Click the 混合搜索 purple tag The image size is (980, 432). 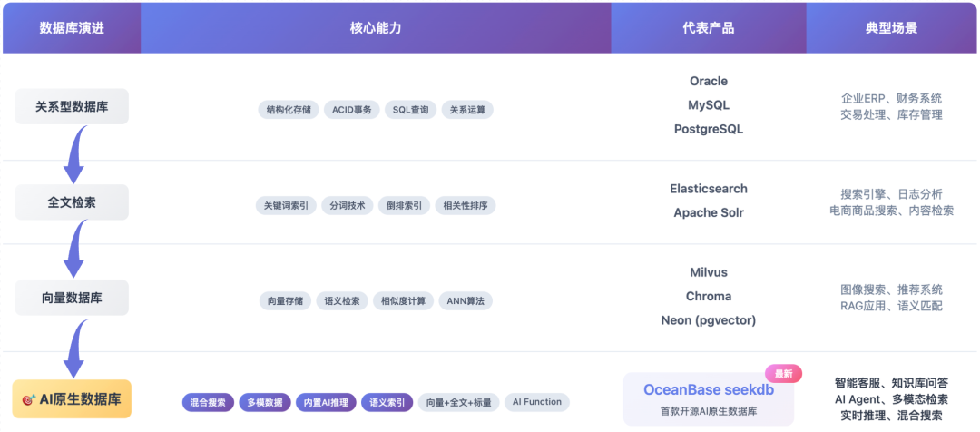pyautogui.click(x=208, y=402)
